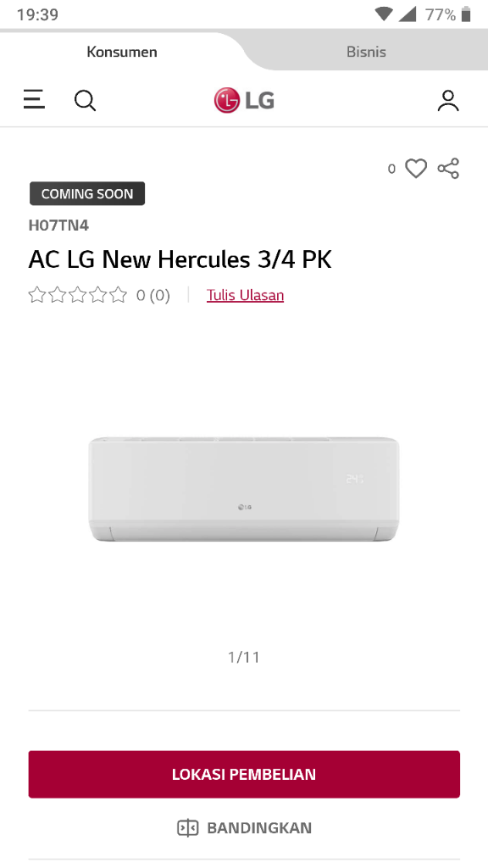Open the user account icon

(x=448, y=101)
